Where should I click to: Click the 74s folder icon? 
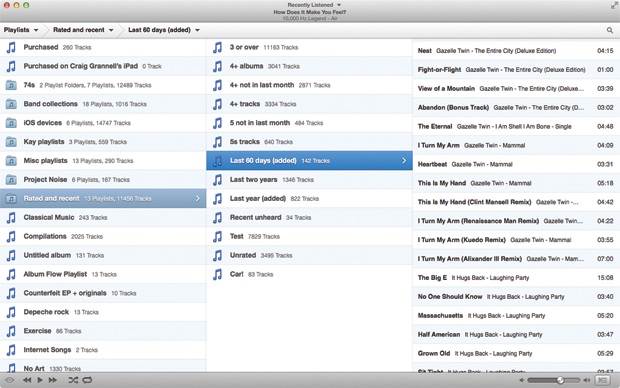(x=11, y=85)
